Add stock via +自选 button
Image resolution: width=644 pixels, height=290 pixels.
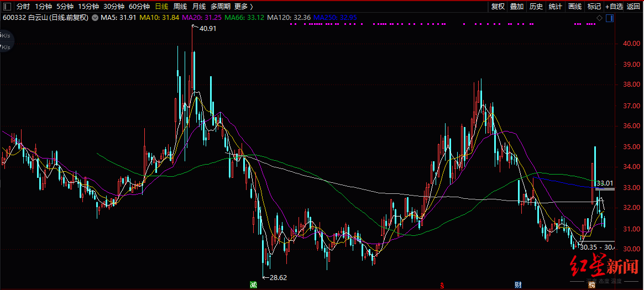coord(614,7)
